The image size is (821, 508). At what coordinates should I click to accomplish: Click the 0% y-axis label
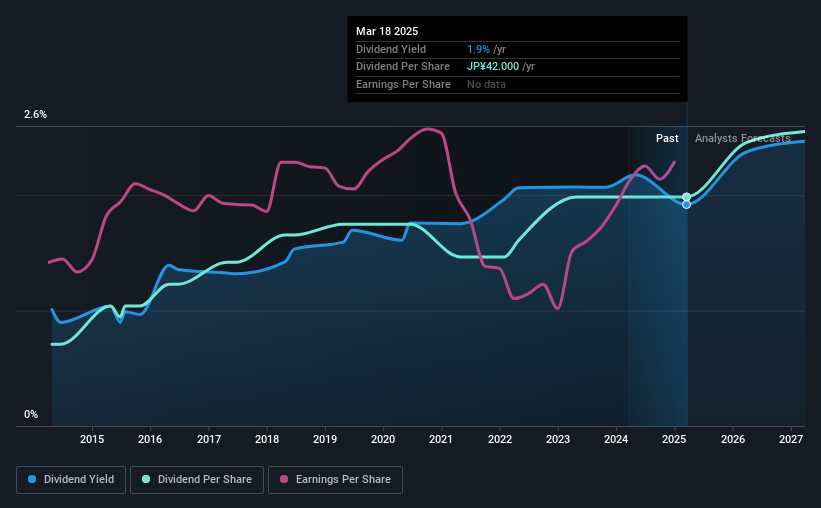[x=31, y=414]
